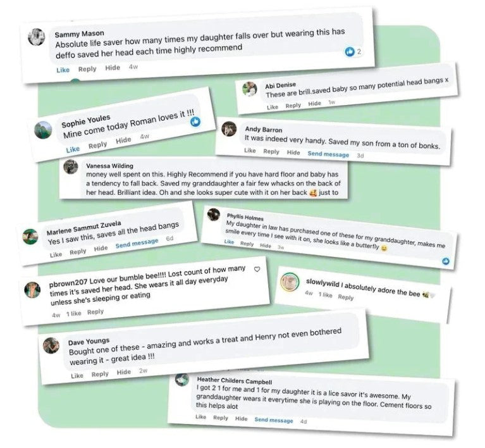Viewport: 485px width, 448px height.
Task: Click the thumbs-up reaction on Sammy Mason's comment
Action: coord(349,51)
